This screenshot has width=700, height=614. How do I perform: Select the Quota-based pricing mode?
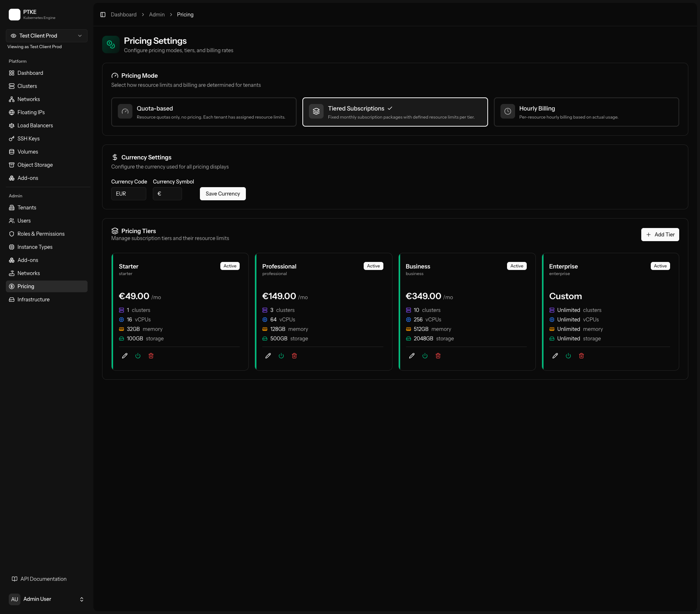(x=204, y=112)
